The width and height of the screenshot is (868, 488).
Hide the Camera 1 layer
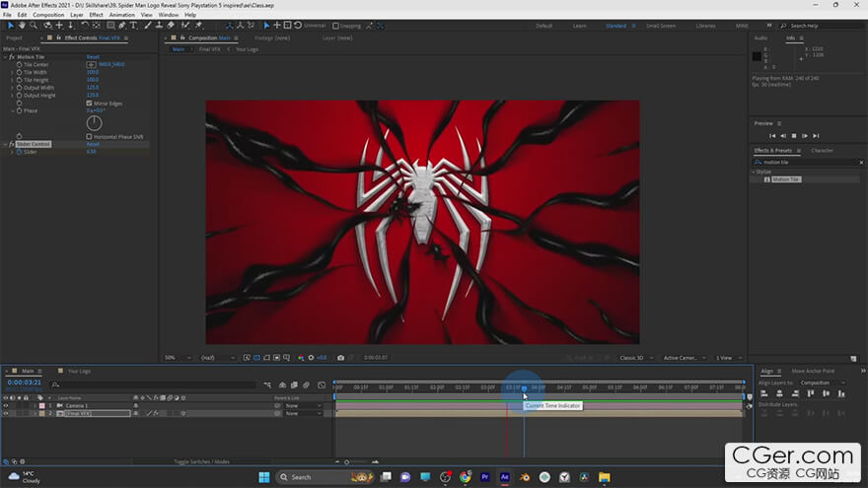(x=6, y=405)
